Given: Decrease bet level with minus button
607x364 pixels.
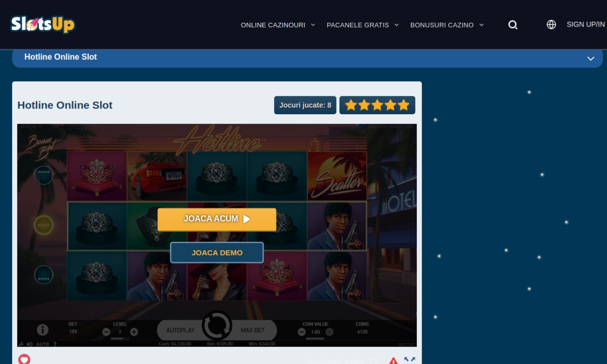Looking at the screenshot, I should [x=106, y=332].
